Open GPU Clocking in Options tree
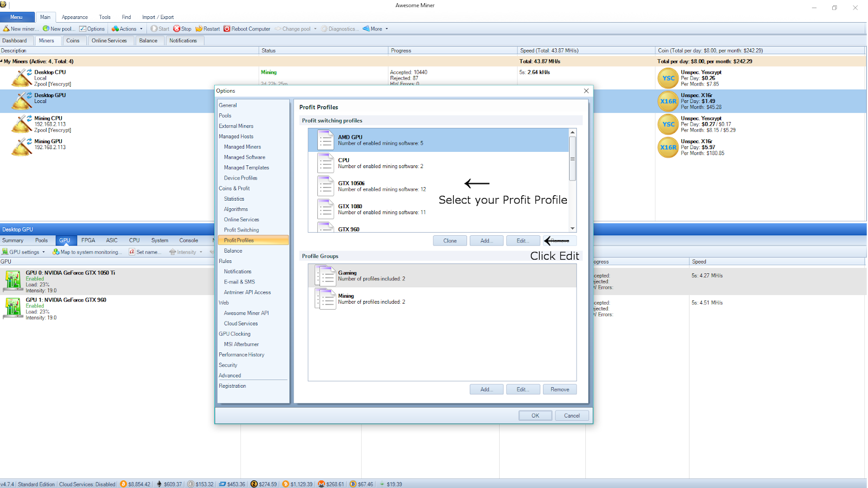 click(x=235, y=334)
